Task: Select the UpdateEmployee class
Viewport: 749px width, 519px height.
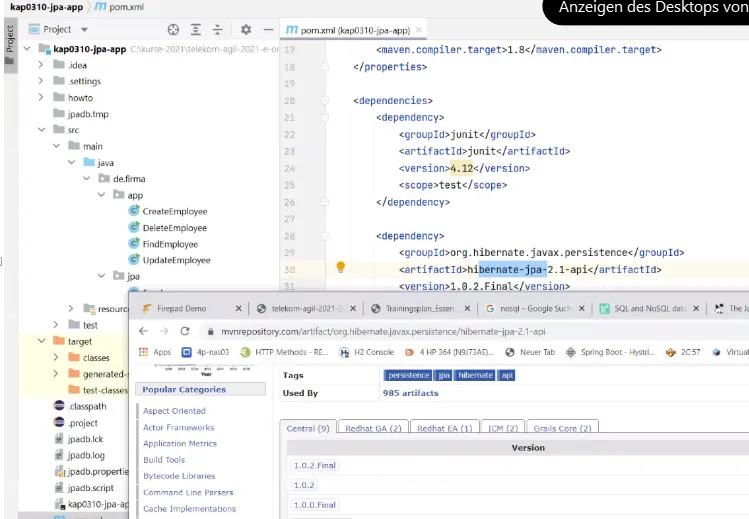Action: click(x=176, y=260)
